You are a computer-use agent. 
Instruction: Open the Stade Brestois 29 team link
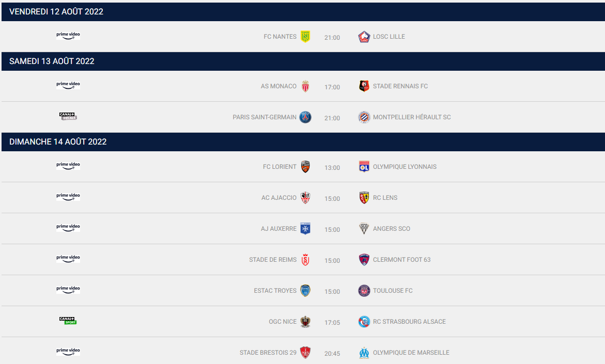[268, 353]
